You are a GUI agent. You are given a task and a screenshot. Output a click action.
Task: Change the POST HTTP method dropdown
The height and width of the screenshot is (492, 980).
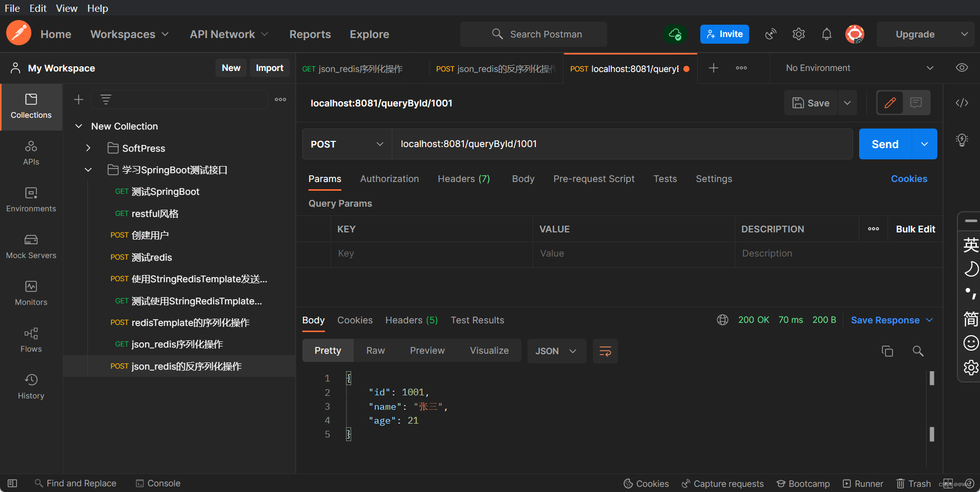pyautogui.click(x=347, y=144)
